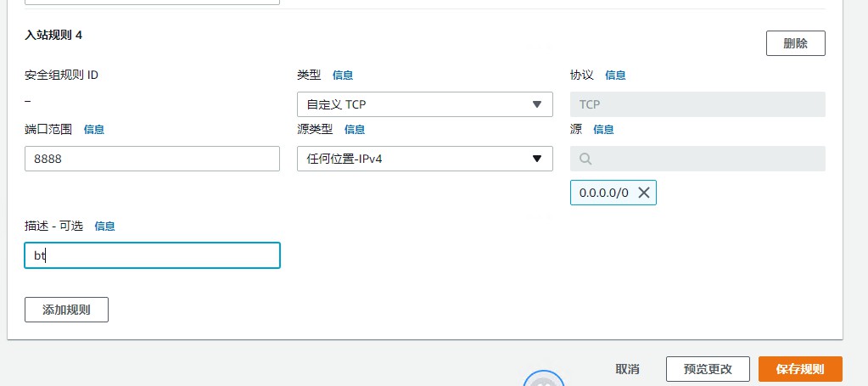Click the 预览更改 button

(x=708, y=369)
